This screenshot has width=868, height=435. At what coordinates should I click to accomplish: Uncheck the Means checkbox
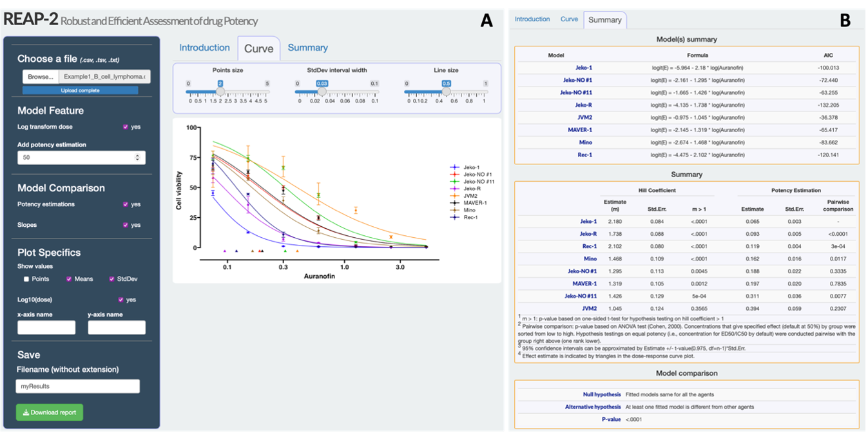70,278
